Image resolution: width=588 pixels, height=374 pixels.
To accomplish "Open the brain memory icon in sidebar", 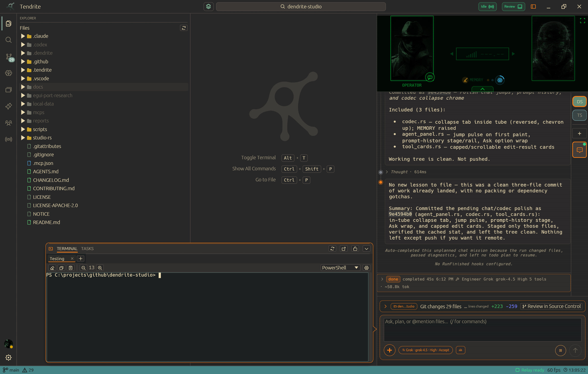I will point(9,73).
